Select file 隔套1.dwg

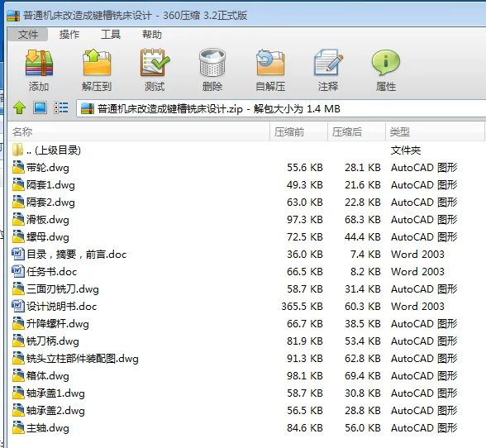246,185
